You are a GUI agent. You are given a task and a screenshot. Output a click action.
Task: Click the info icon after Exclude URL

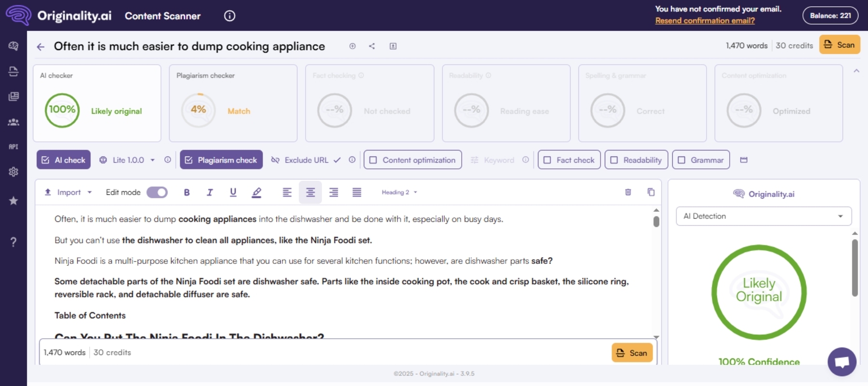point(352,160)
